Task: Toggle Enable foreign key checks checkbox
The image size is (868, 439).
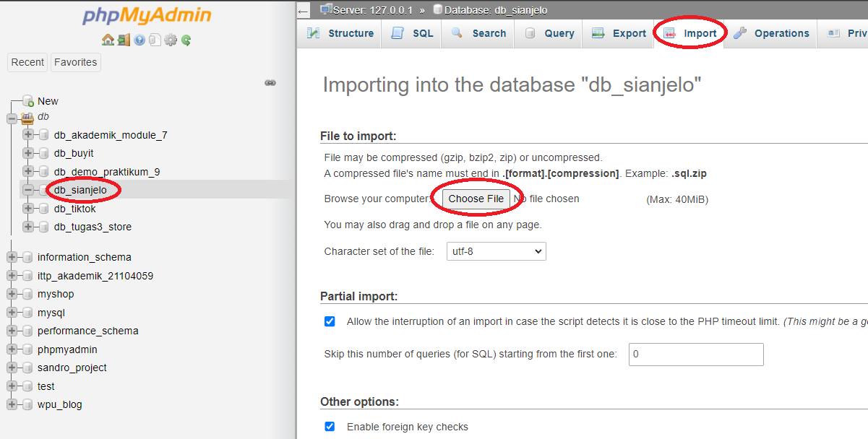Action: click(330, 427)
